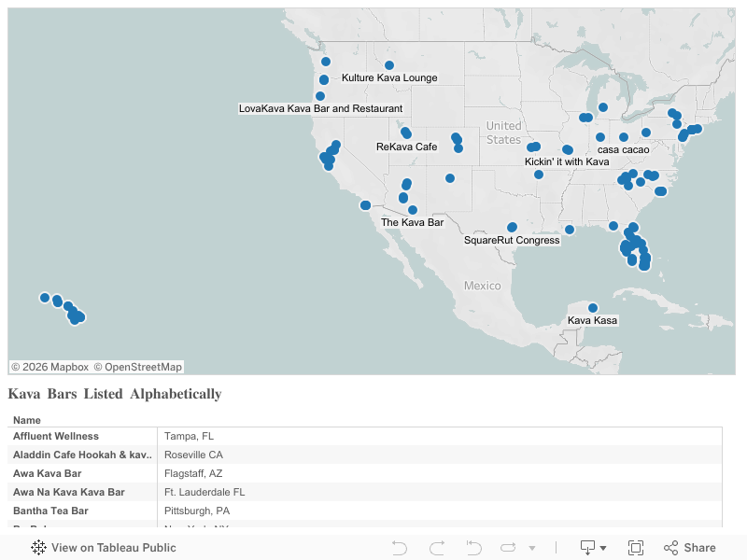Click the Redo arrow icon
The width and height of the screenshot is (747, 560).
tap(435, 547)
